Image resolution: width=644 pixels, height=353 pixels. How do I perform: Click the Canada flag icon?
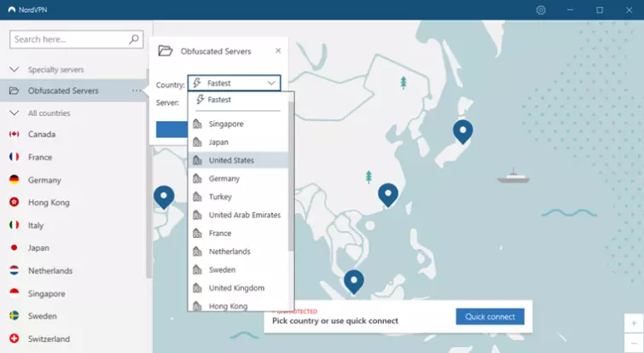click(15, 134)
